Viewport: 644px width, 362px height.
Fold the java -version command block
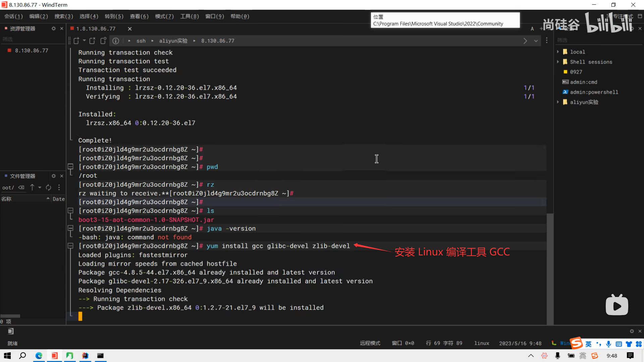70,228
